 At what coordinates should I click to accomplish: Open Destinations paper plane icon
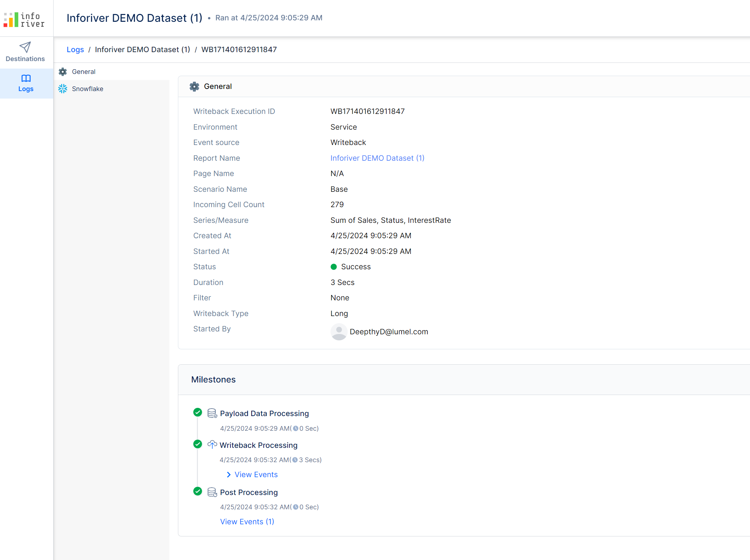coord(25,47)
